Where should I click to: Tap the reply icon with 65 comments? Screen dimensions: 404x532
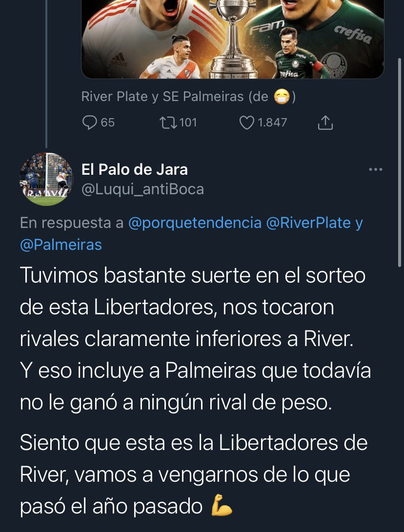pos(89,123)
